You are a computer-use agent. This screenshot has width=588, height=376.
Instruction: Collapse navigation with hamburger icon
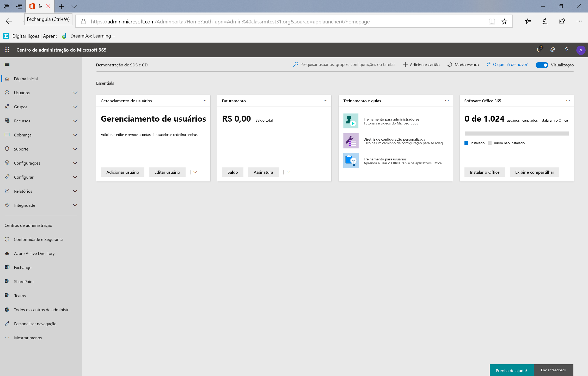[x=7, y=64]
